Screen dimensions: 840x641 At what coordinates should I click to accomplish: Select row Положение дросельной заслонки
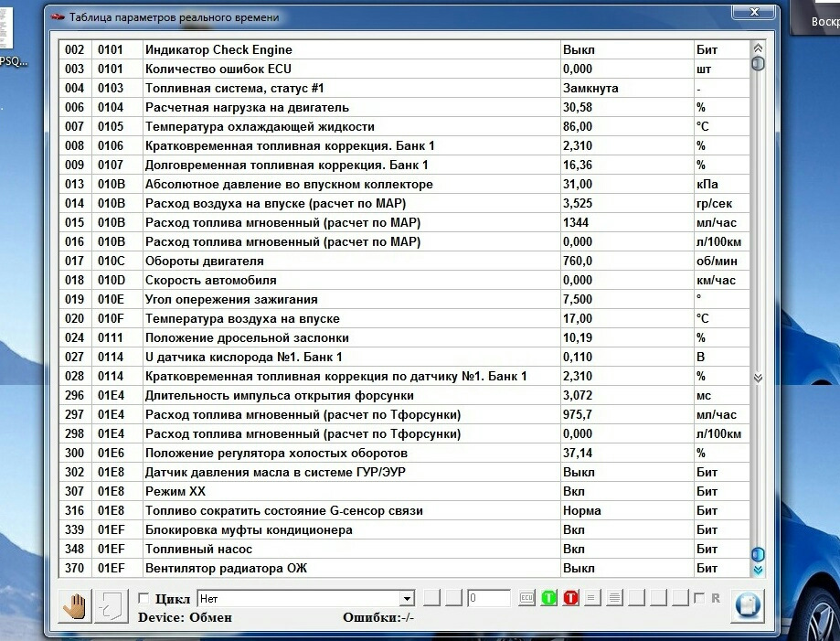pyautogui.click(x=405, y=337)
